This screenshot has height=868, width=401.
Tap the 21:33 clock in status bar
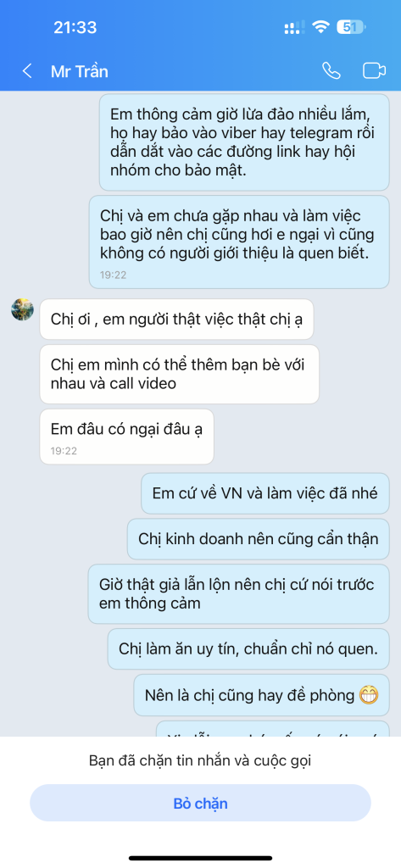pyautogui.click(x=75, y=27)
